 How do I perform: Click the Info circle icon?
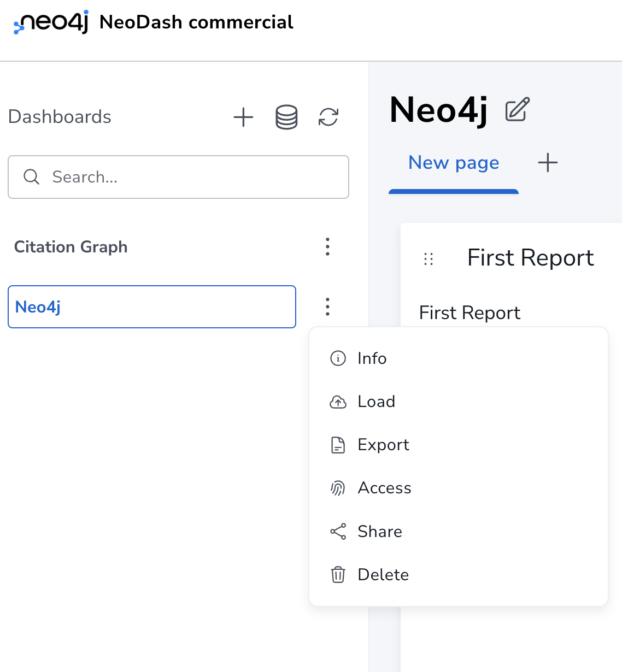pyautogui.click(x=338, y=358)
